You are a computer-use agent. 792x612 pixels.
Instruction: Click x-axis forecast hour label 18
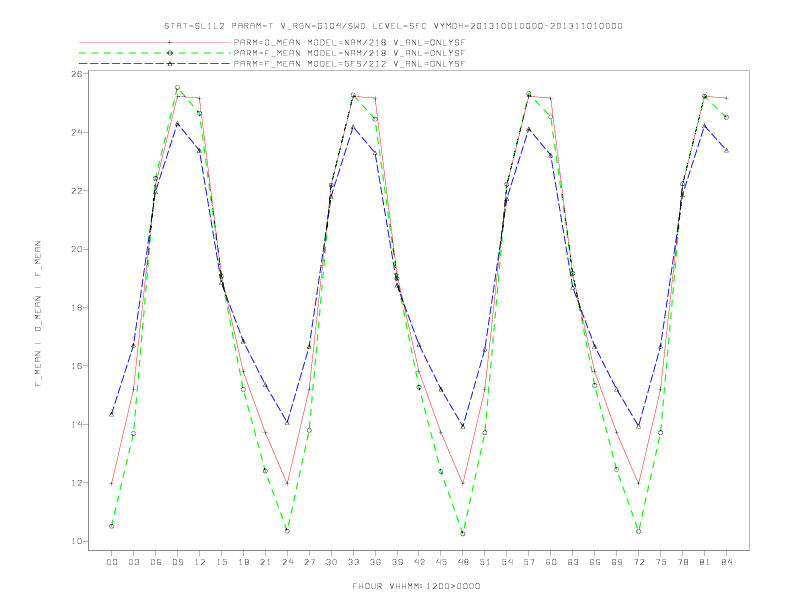pyautogui.click(x=243, y=562)
